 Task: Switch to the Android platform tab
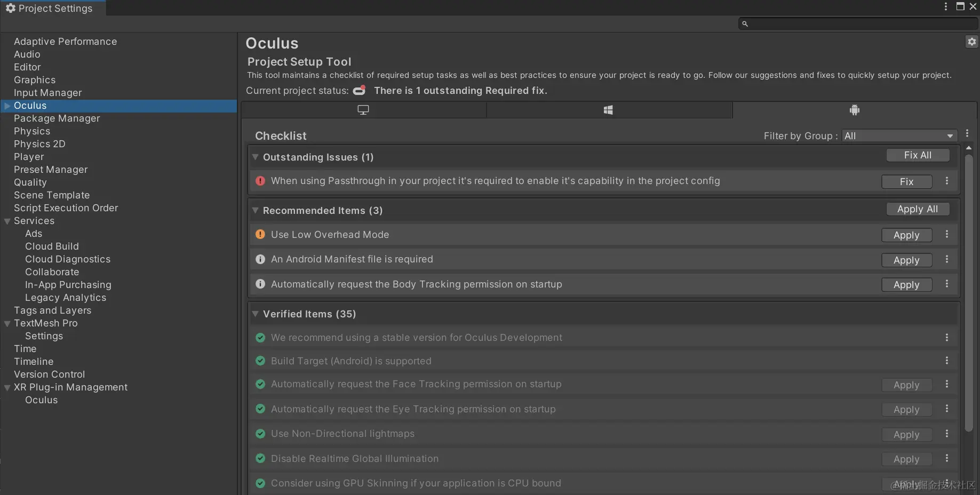coord(854,110)
